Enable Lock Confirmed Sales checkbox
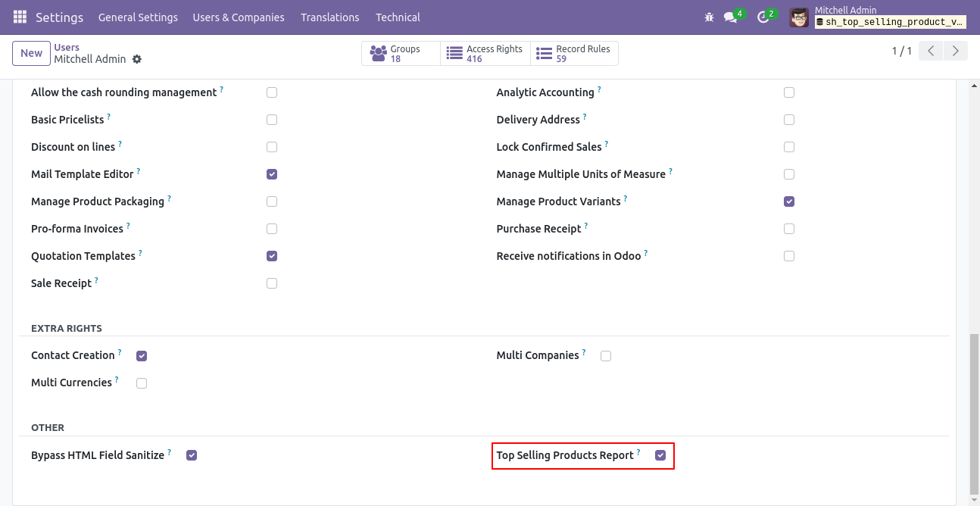980x506 pixels. click(789, 147)
